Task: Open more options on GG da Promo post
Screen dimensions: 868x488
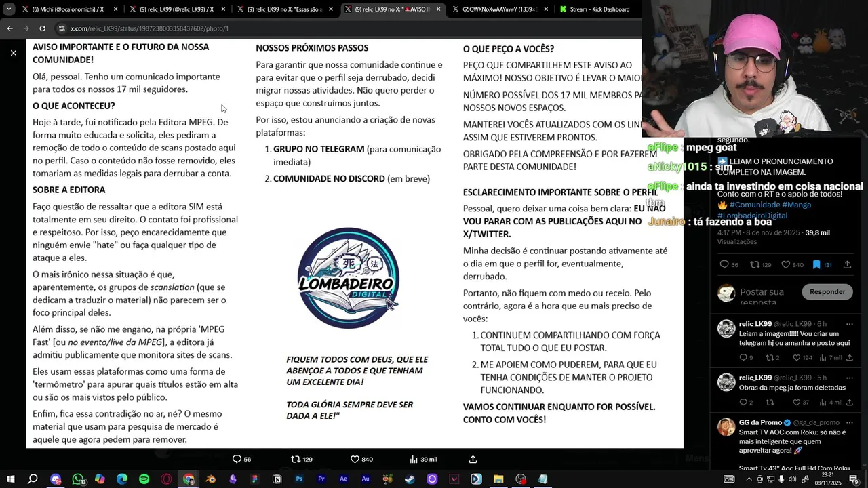Action: (849, 422)
